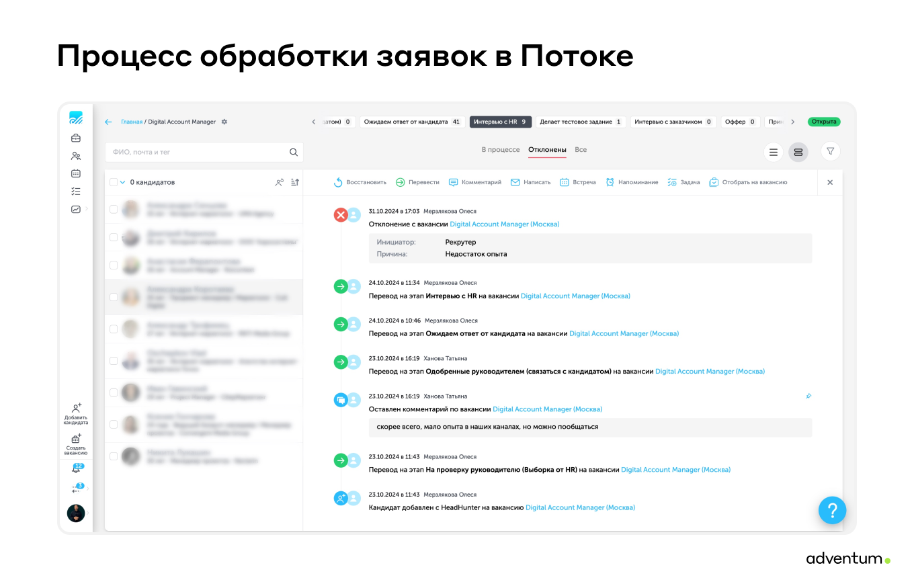The image size is (914, 588).
Task: Expand the chevron beside 0 кандидатов
Action: [x=122, y=182]
